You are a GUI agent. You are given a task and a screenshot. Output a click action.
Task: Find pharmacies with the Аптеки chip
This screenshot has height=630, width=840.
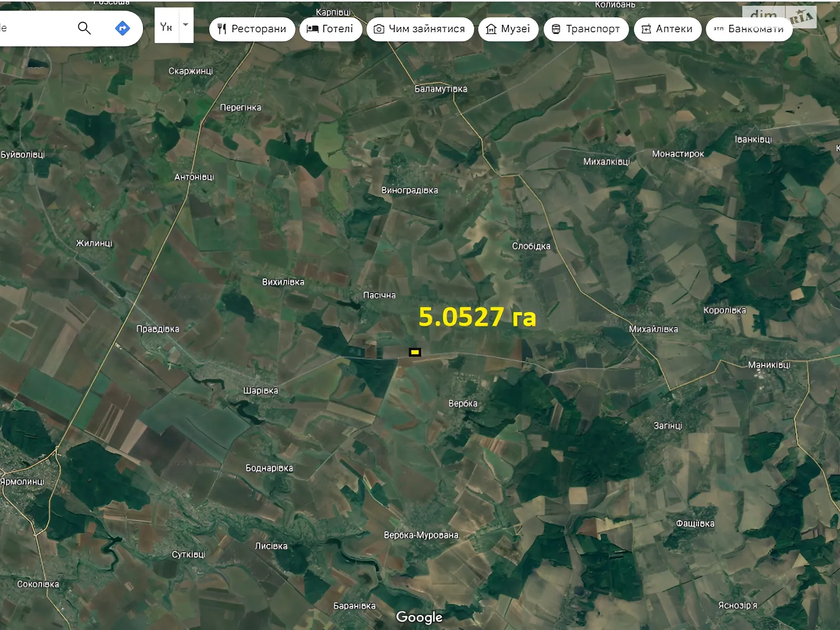click(667, 29)
